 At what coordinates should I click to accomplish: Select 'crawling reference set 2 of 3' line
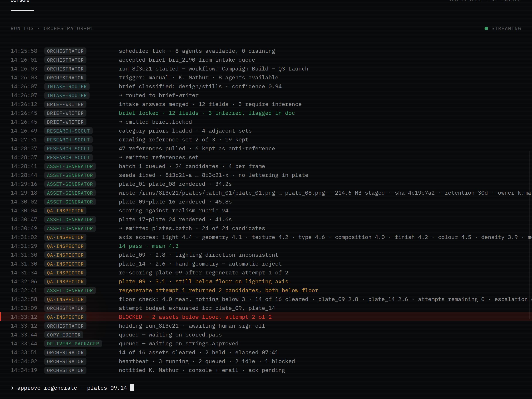coord(184,140)
